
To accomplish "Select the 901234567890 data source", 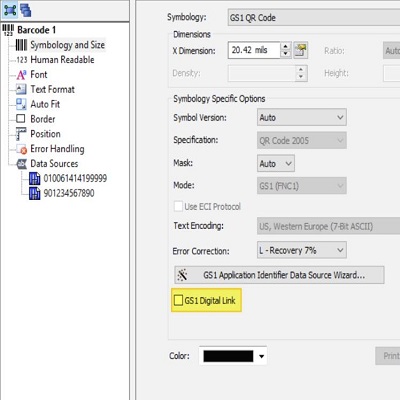I will 69,193.
